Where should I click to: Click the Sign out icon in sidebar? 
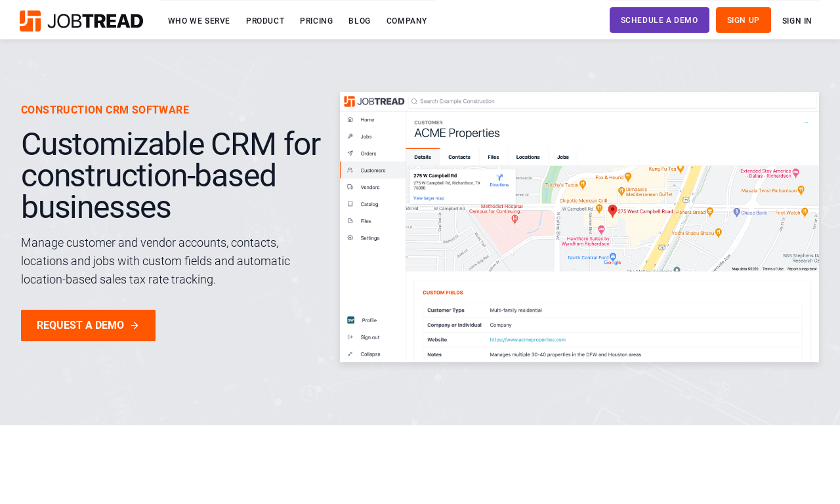350,337
